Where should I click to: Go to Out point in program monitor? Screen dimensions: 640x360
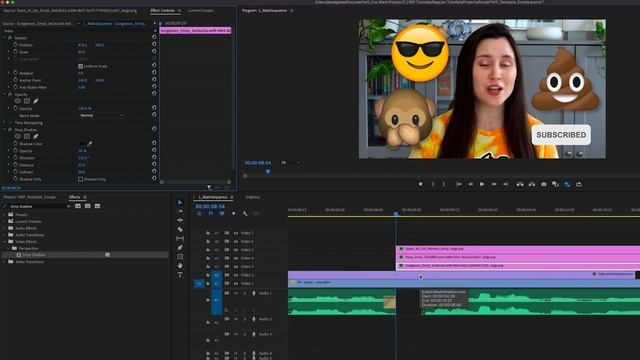click(x=505, y=184)
